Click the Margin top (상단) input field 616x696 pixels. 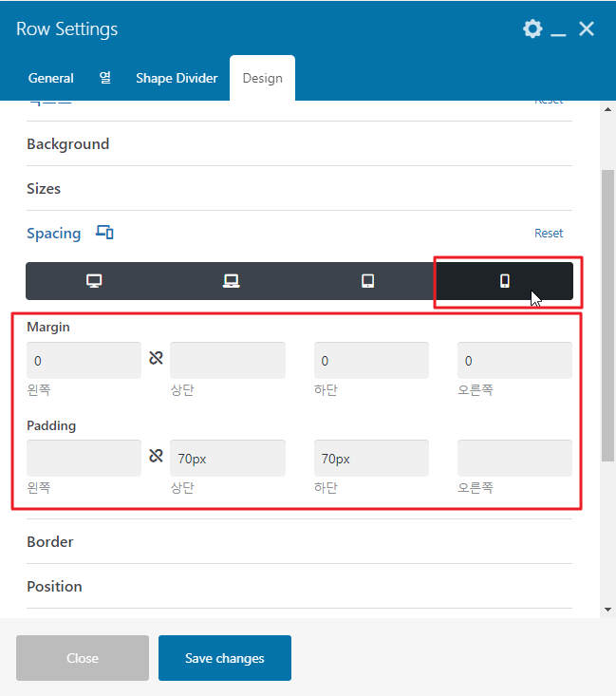click(228, 361)
